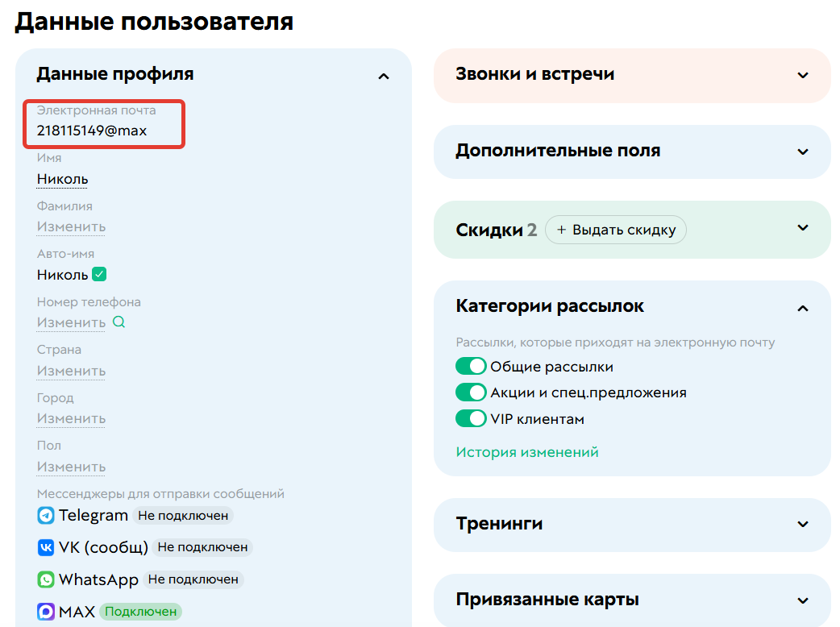Expand the Звонки и встречи section
The width and height of the screenshot is (840, 627).
[x=803, y=75]
